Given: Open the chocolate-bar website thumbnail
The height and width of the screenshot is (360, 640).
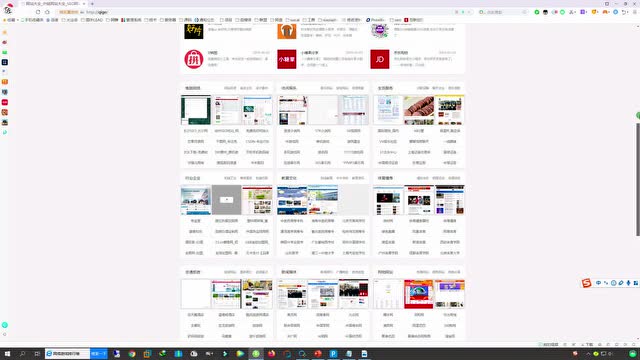Looking at the screenshot, I should [418, 110].
